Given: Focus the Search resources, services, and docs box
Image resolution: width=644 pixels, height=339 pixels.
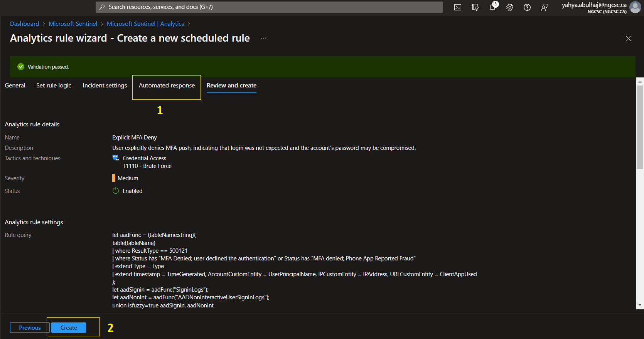Looking at the screenshot, I should point(269,7).
